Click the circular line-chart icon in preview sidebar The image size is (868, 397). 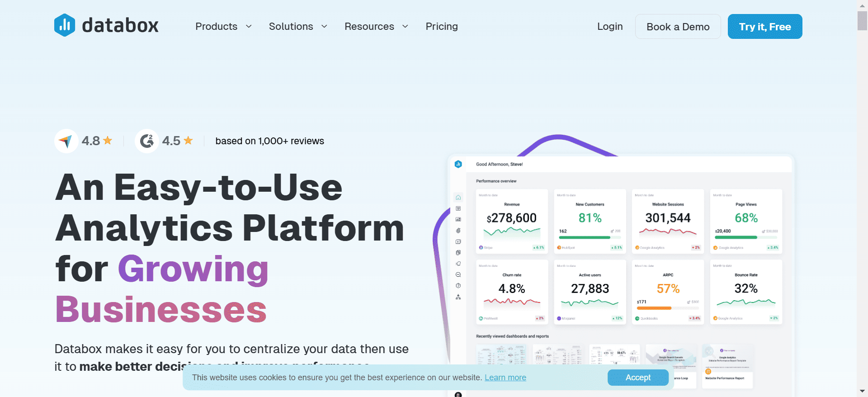[458, 274]
